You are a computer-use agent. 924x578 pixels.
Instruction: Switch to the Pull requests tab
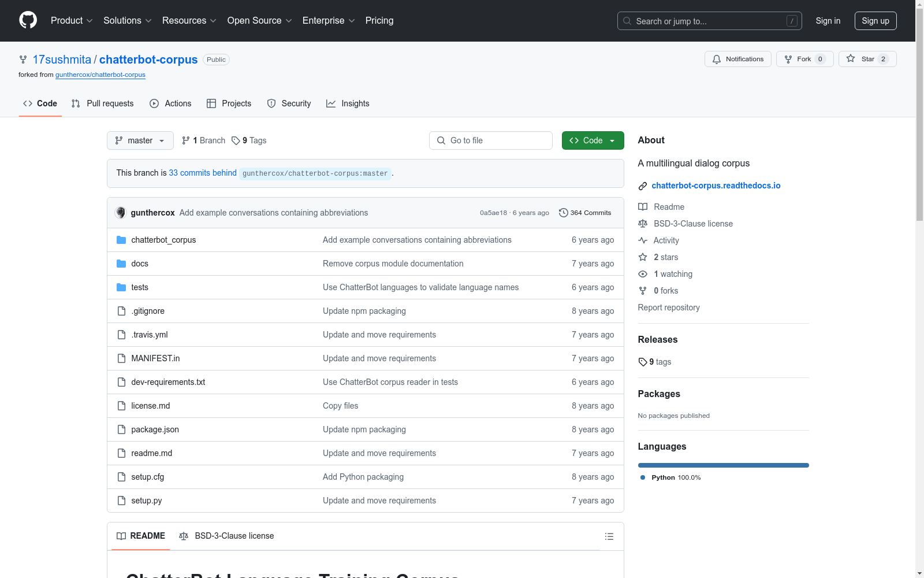(102, 103)
